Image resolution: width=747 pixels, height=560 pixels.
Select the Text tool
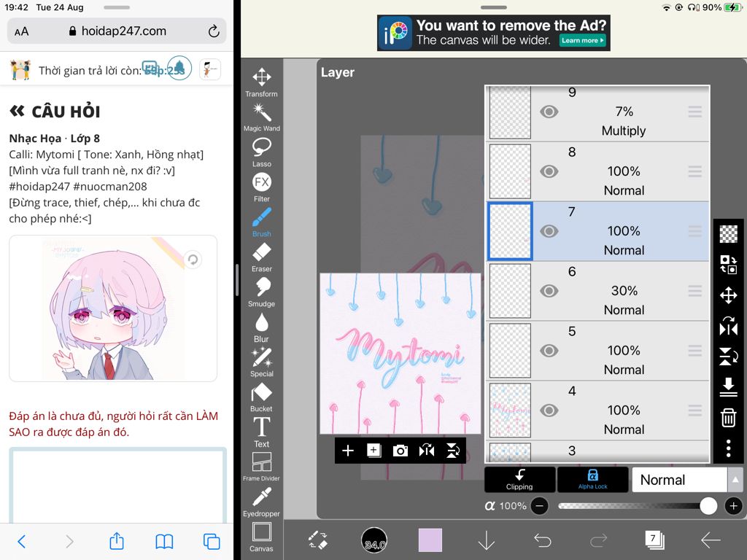click(262, 432)
